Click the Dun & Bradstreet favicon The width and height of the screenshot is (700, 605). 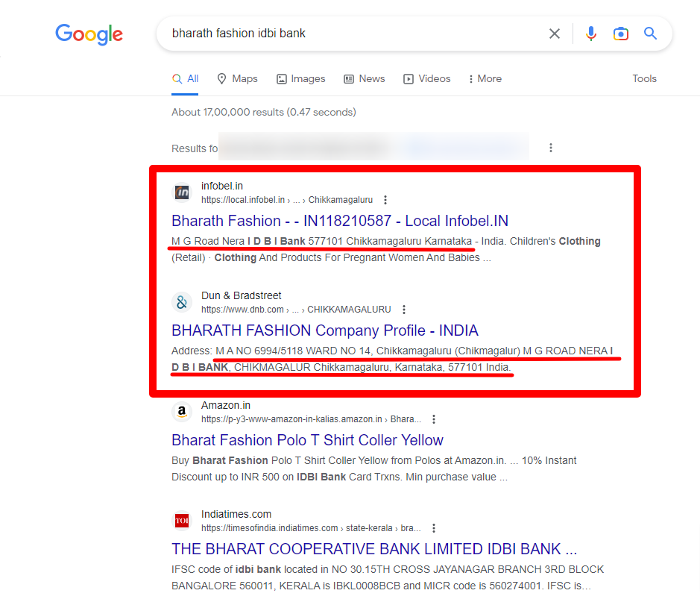click(183, 302)
